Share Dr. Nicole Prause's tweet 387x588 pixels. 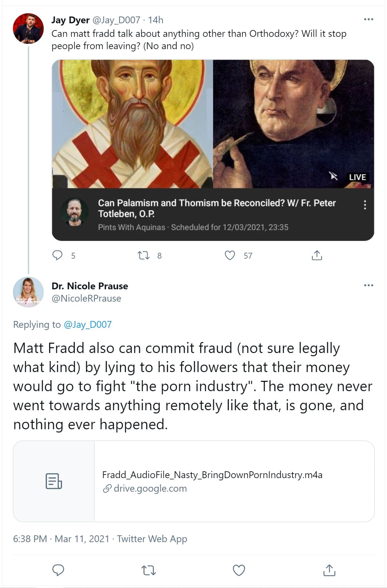(329, 570)
